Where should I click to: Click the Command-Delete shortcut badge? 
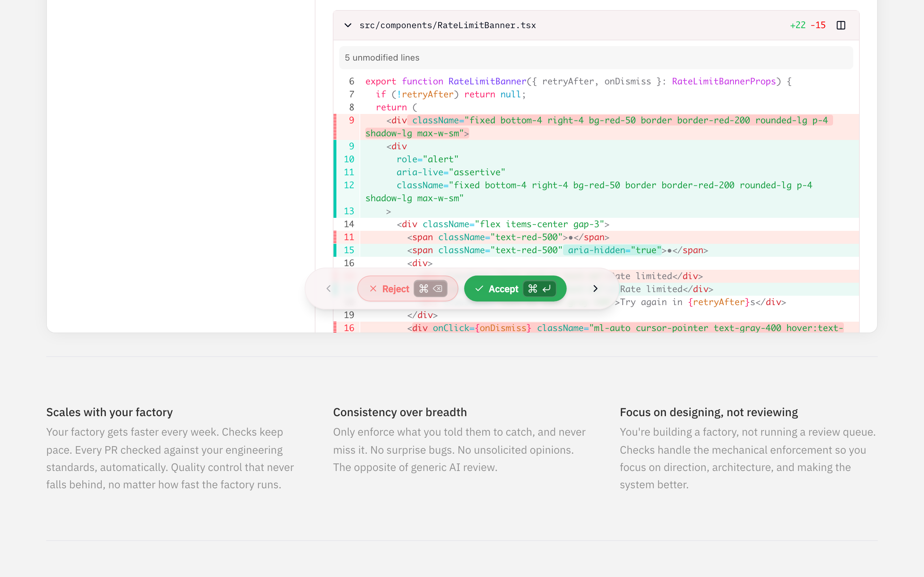coord(430,289)
